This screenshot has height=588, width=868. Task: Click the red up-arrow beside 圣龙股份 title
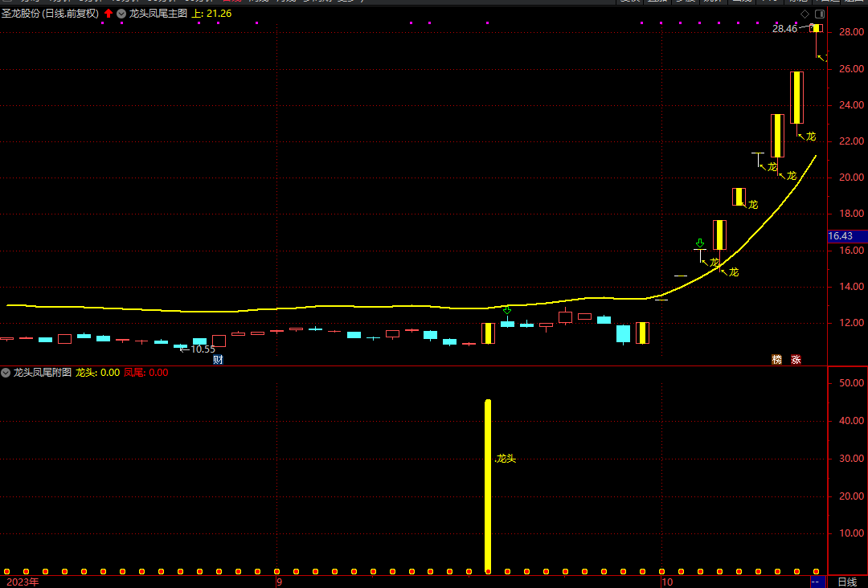tap(108, 14)
